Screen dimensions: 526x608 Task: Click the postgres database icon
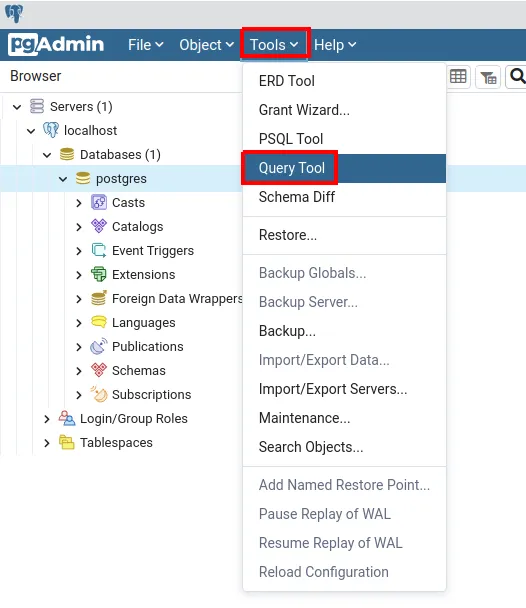(83, 178)
